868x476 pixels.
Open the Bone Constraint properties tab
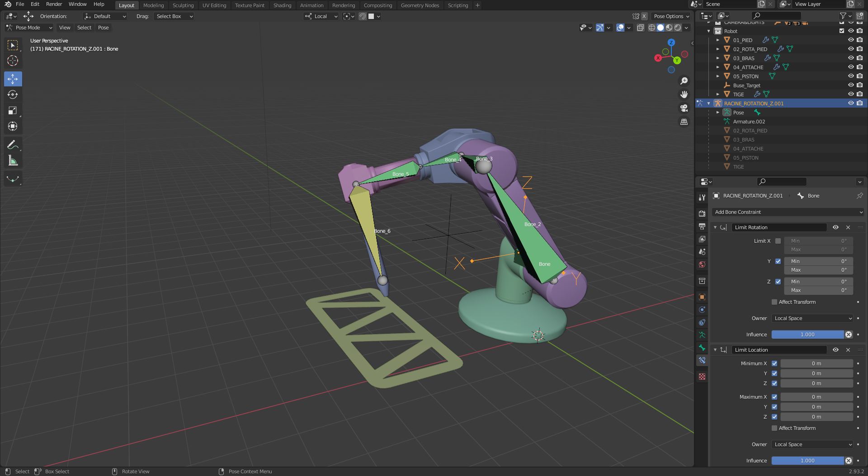[x=702, y=360]
